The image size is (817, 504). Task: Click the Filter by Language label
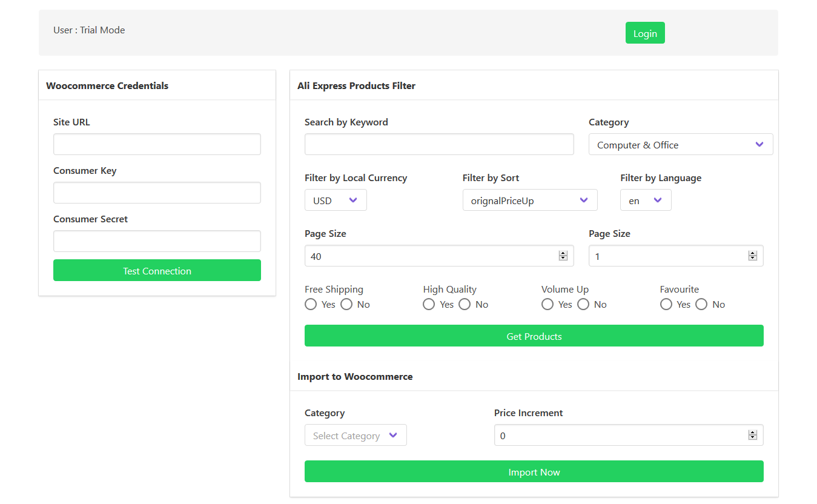pyautogui.click(x=661, y=177)
